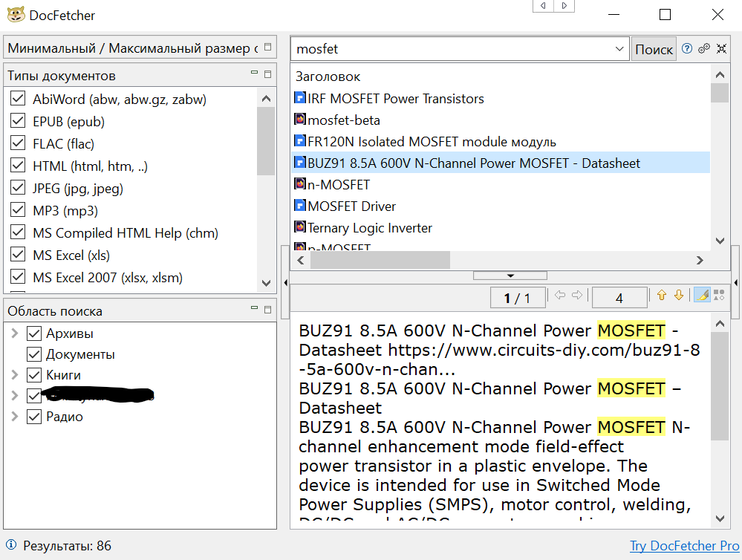
Task: Click the Поиск search button
Action: click(654, 49)
